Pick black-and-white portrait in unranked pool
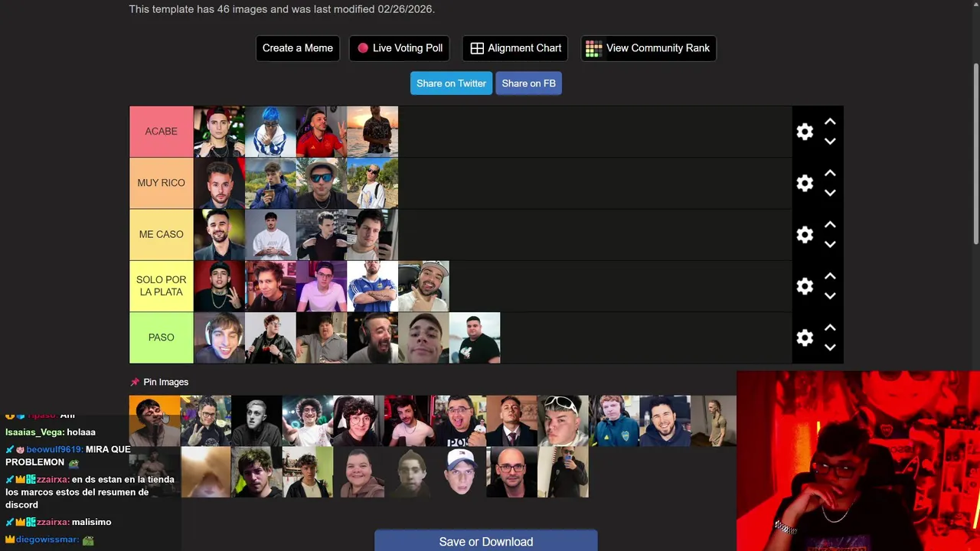 pyautogui.click(x=256, y=421)
